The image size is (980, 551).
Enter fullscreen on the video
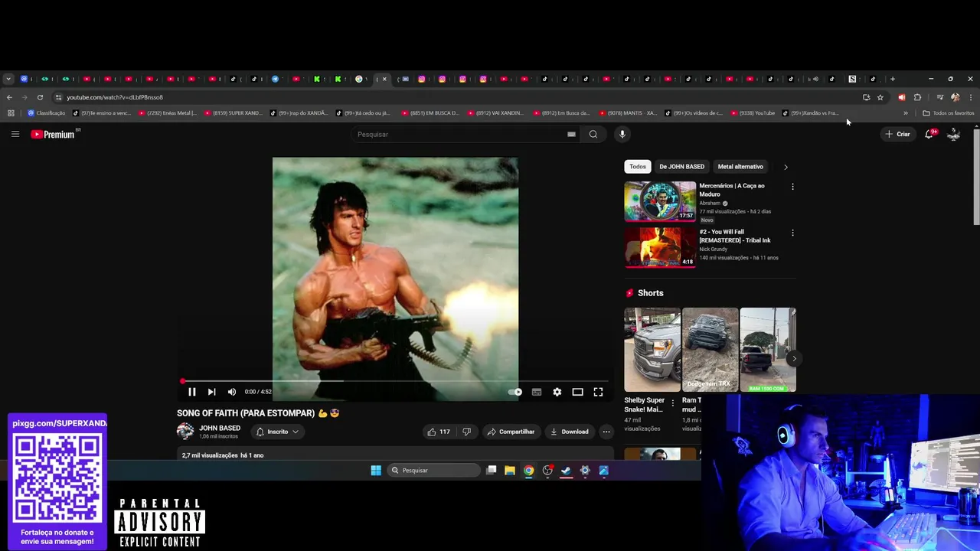pos(599,392)
